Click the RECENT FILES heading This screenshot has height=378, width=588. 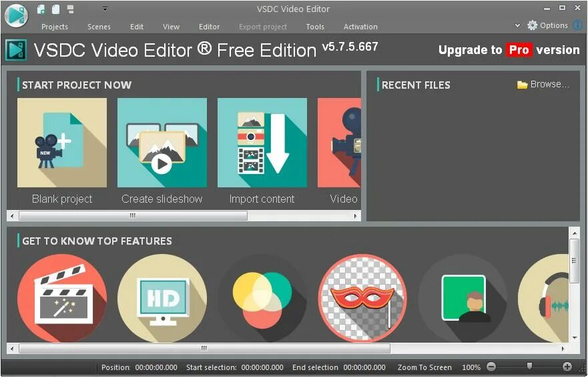click(416, 85)
